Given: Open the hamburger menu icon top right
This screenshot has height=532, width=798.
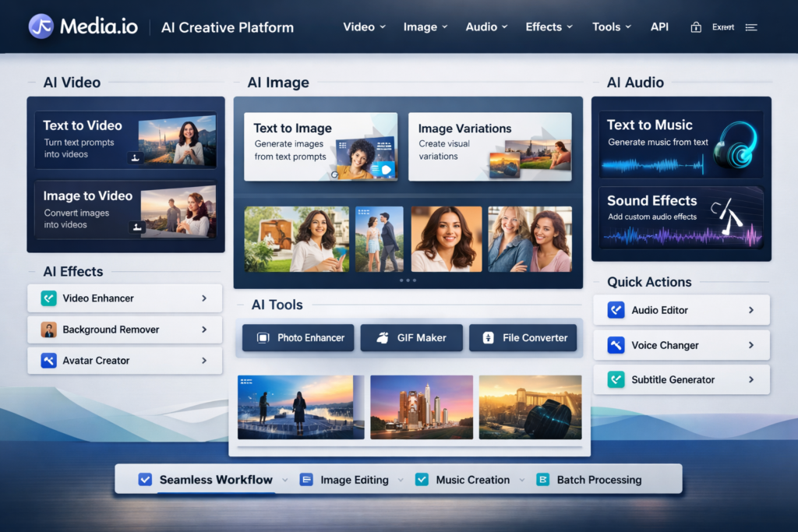Looking at the screenshot, I should [x=750, y=26].
